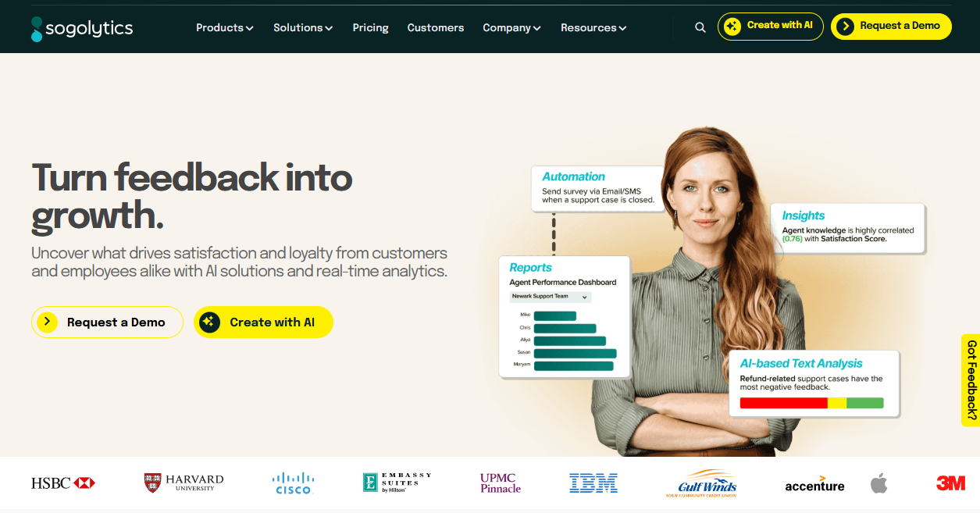Open the Got Feedback? side tab
Viewport: 980px width, 513px height.
[x=971, y=380]
